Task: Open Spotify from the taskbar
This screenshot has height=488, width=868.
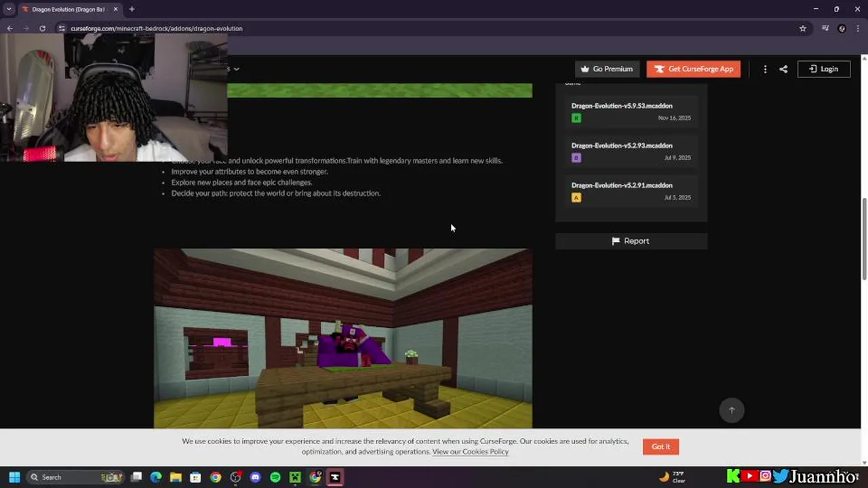Action: (275, 477)
